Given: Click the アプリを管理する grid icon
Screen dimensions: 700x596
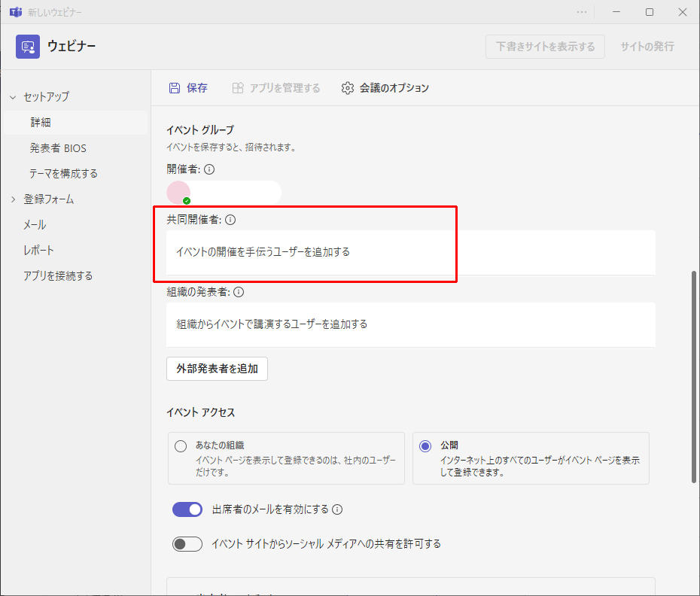Looking at the screenshot, I should tap(238, 88).
